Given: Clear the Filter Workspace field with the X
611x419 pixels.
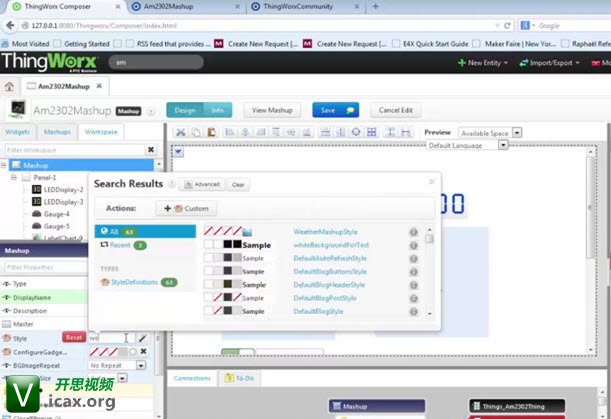Looking at the screenshot, I should point(151,150).
